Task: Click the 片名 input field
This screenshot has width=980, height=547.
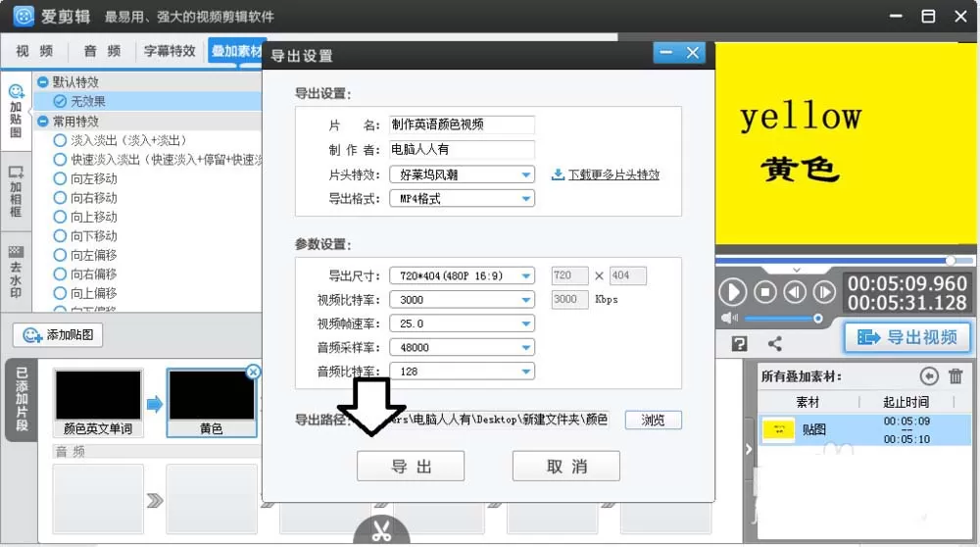Action: pos(462,124)
